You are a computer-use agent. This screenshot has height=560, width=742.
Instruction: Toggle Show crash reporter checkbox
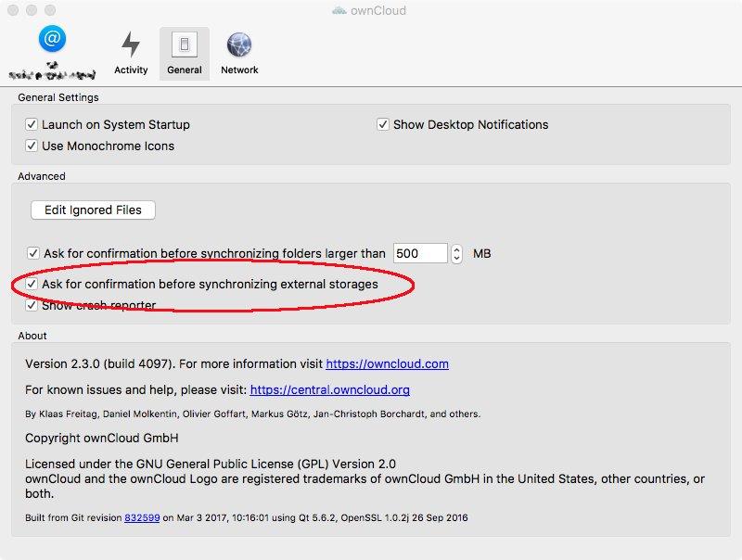(x=32, y=305)
